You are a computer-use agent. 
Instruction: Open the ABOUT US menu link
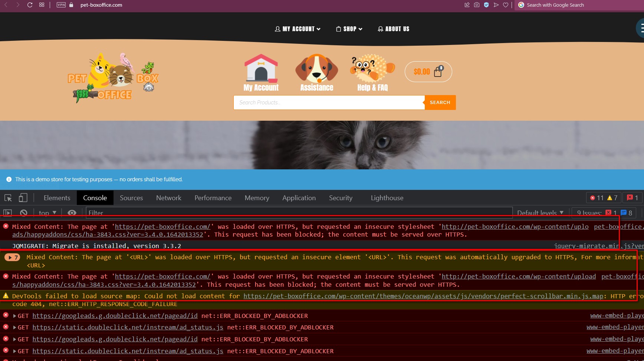(x=394, y=29)
